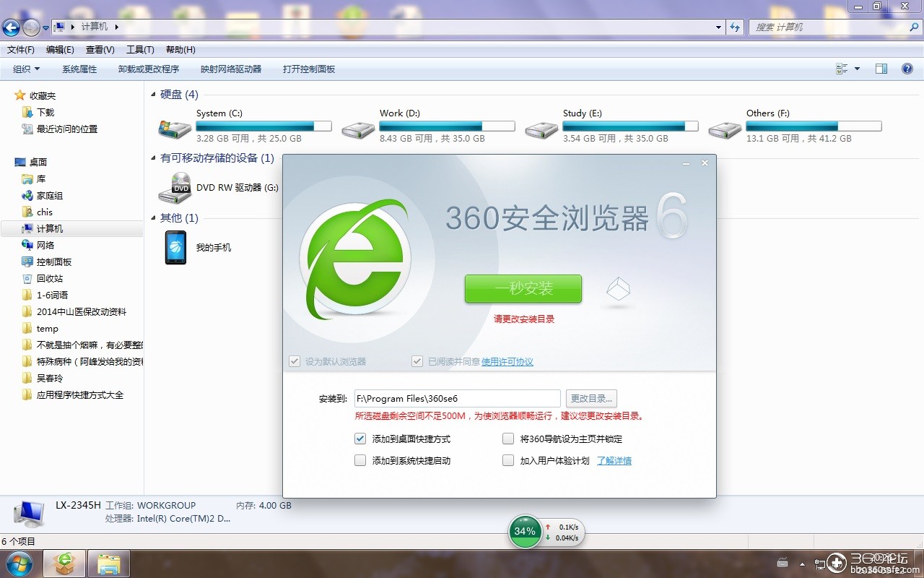Click the Back navigation arrow in Explorer

(11, 27)
